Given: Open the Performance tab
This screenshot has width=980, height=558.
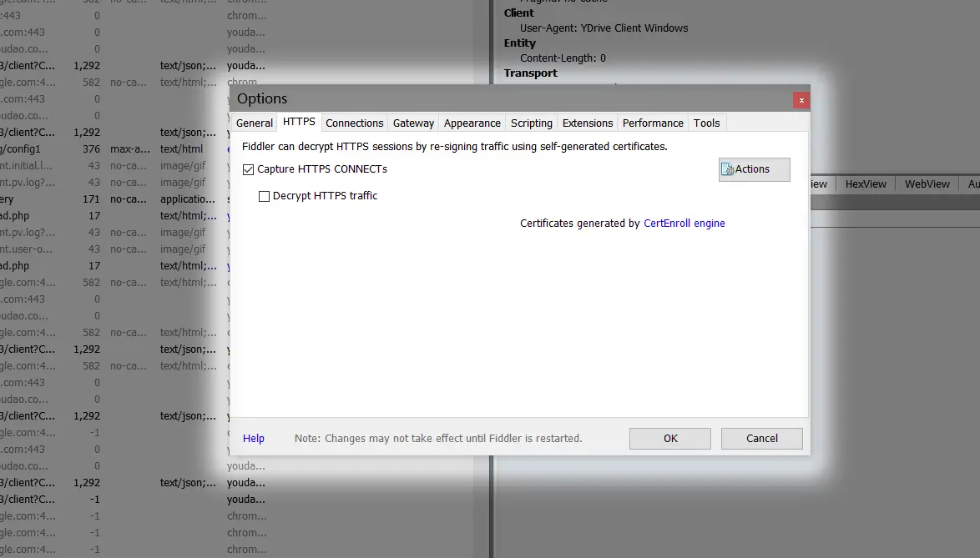Looking at the screenshot, I should (653, 123).
